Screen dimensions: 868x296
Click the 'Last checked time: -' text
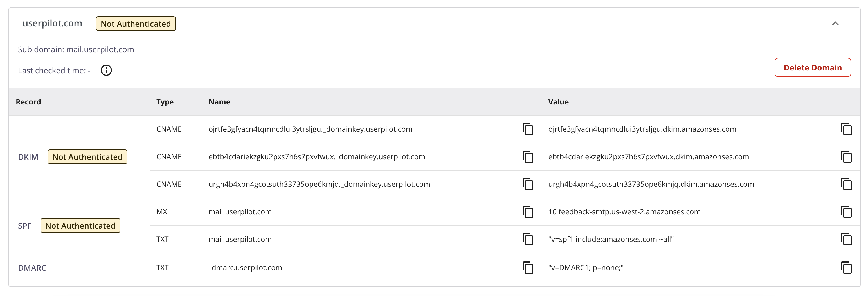54,71
